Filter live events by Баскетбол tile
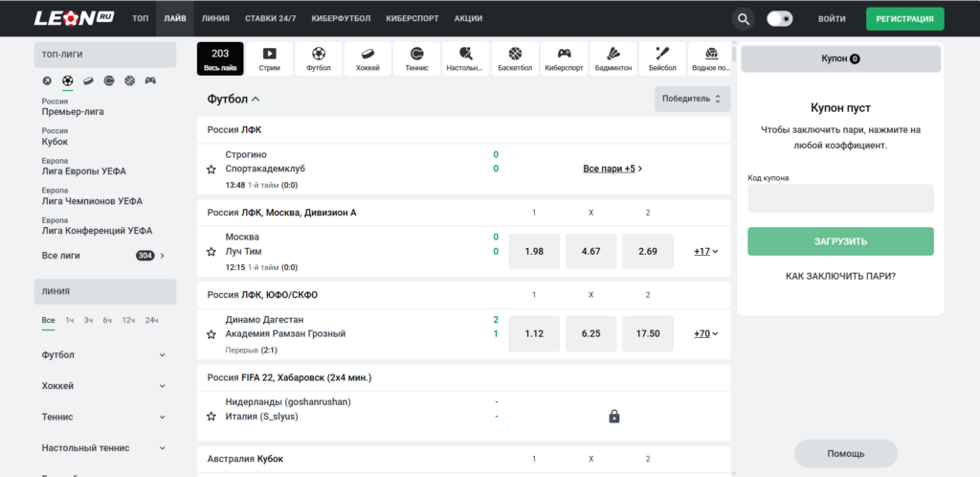The width and height of the screenshot is (980, 477). (515, 58)
